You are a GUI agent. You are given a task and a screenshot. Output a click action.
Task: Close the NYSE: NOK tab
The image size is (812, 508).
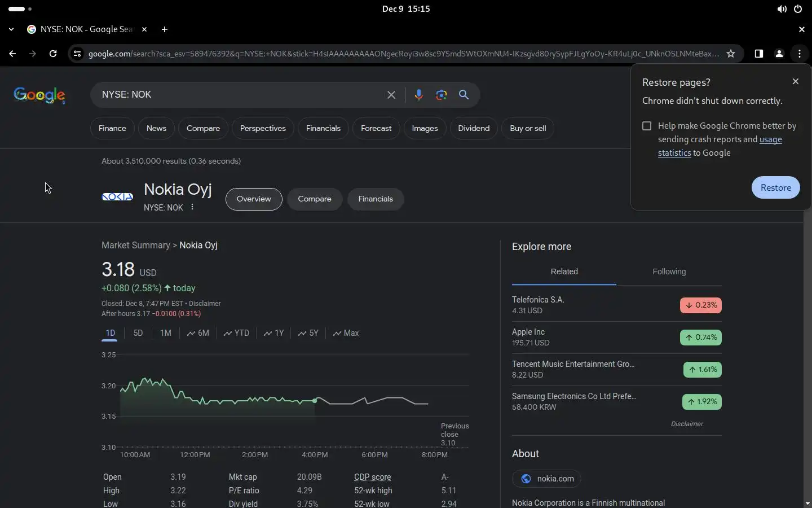pos(144,29)
